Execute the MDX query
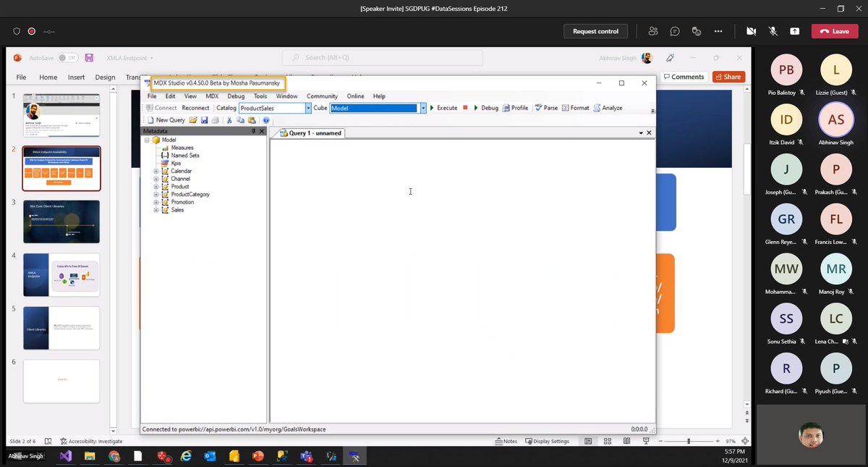Image resolution: width=868 pixels, height=467 pixels. click(443, 108)
